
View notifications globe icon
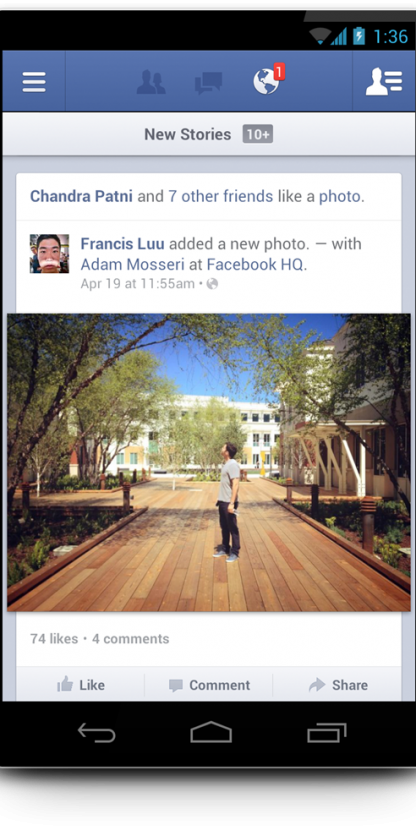click(268, 80)
